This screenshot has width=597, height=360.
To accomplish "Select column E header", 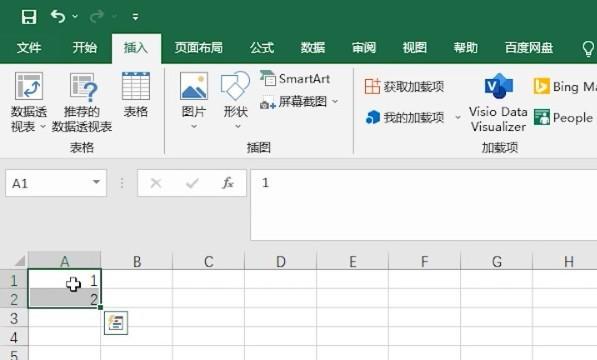I will coord(353,261).
